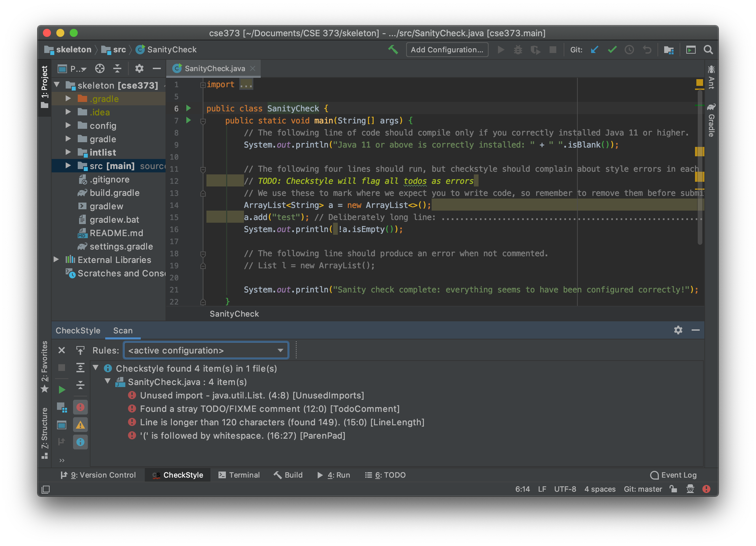Switch to the CheckStyle tab in scan panel

pos(78,330)
